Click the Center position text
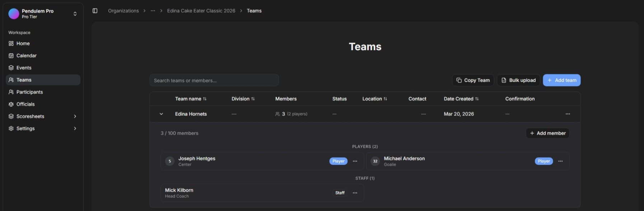This screenshot has height=211, width=644. pyautogui.click(x=185, y=165)
